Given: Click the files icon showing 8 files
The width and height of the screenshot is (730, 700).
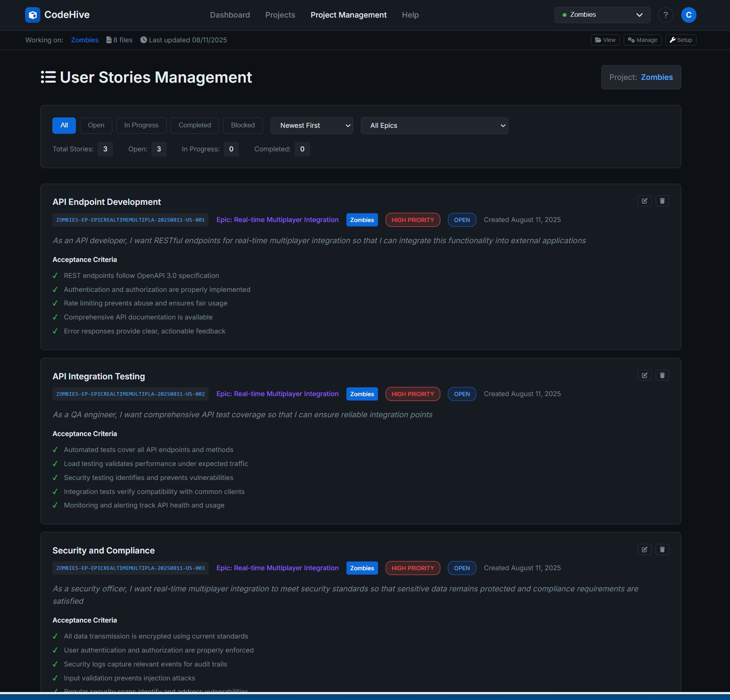Looking at the screenshot, I should (x=109, y=40).
